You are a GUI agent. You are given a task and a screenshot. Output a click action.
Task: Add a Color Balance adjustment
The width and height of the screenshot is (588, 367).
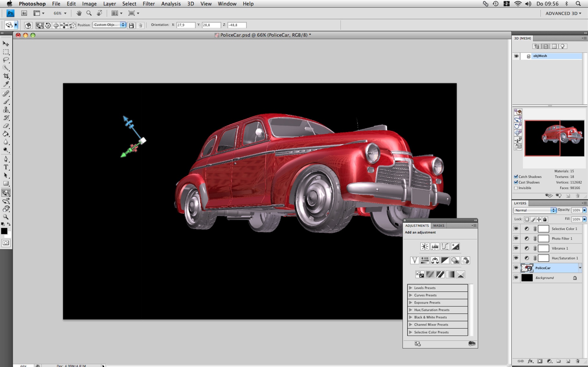pyautogui.click(x=435, y=260)
